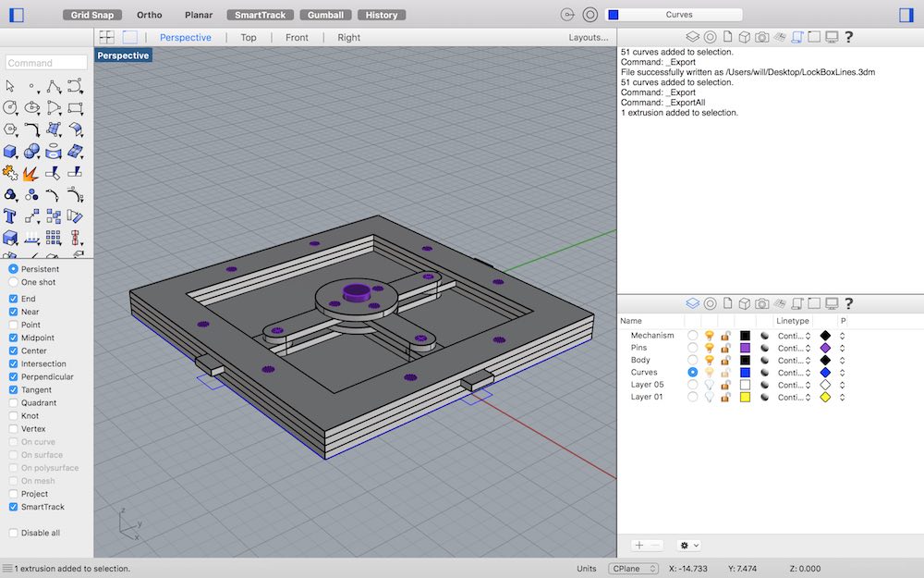Click the Join puzzle-piece tool

click(10, 172)
